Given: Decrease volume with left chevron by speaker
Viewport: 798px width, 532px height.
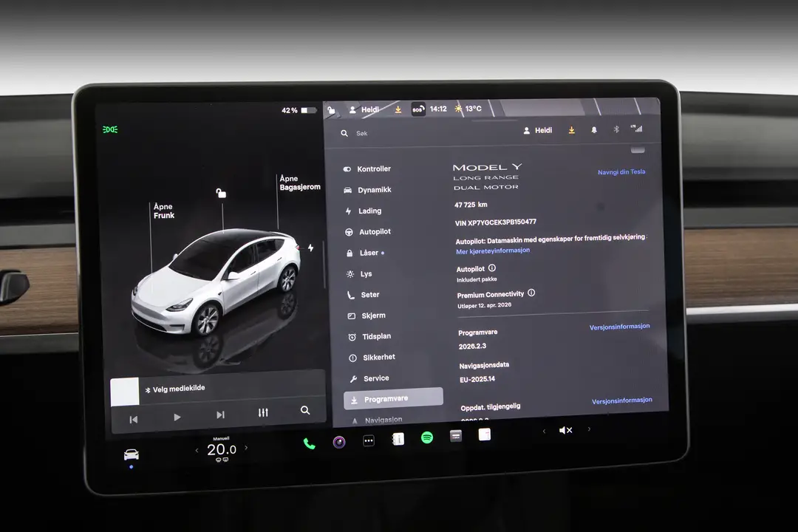Looking at the screenshot, I should pos(544,432).
